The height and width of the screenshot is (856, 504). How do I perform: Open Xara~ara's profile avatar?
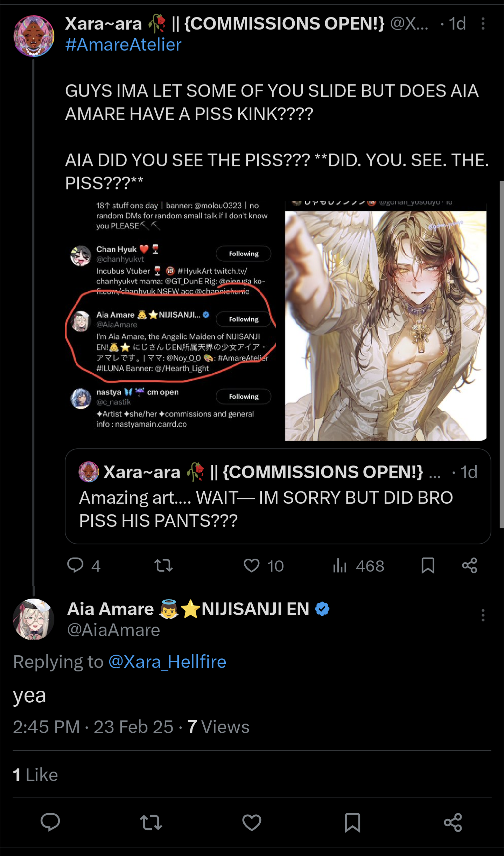click(x=34, y=36)
